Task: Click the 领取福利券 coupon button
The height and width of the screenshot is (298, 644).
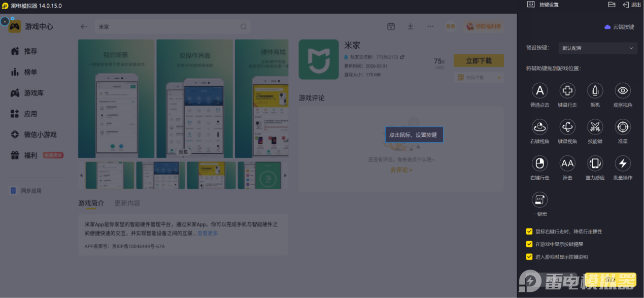Action: pos(484,26)
